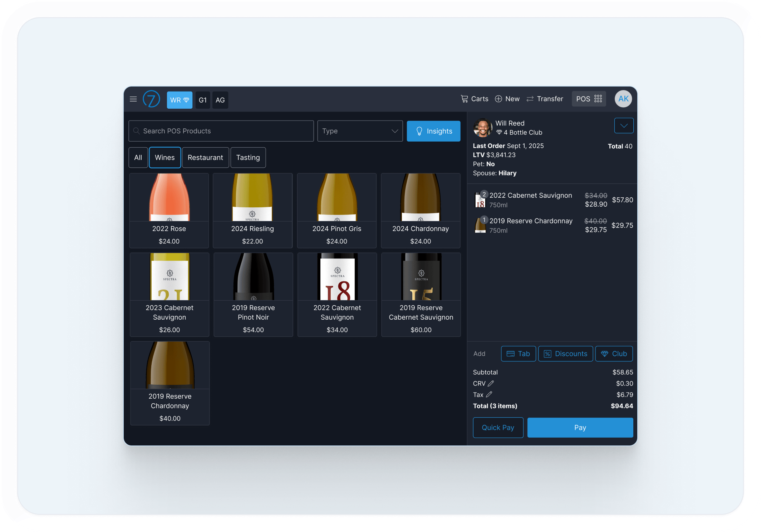Image resolution: width=761 pixels, height=532 pixels.
Task: Edit Tax with the pencil icon
Action: click(489, 394)
